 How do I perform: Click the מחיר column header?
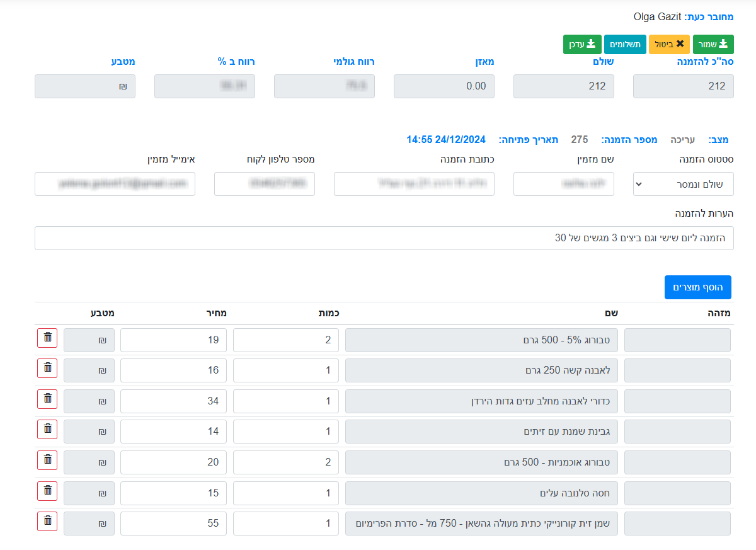[216, 313]
